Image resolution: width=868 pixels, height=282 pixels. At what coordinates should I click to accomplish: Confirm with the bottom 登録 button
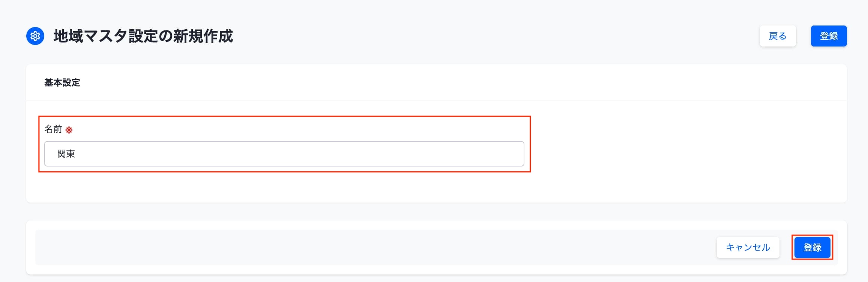[812, 247]
